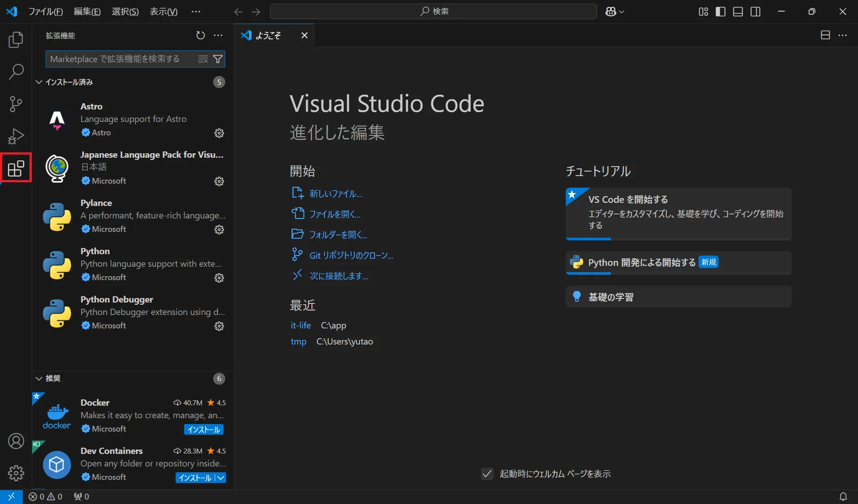Viewport: 858px width, 504px height.
Task: Toggle the primary side bar
Action: (x=721, y=12)
